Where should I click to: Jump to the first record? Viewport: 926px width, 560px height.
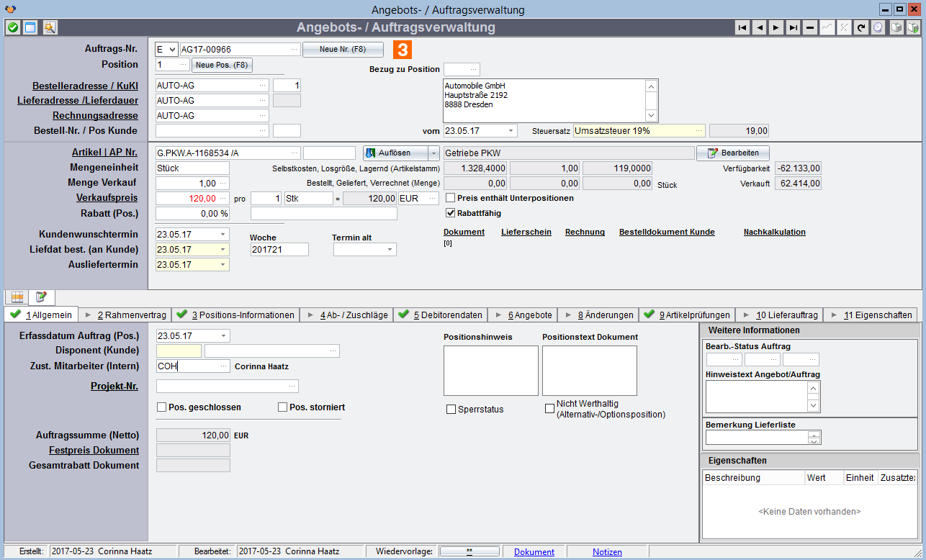pos(742,27)
